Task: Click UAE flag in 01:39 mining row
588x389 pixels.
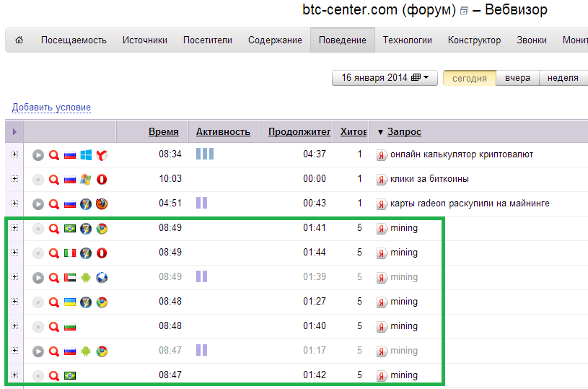Action: pos(70,278)
